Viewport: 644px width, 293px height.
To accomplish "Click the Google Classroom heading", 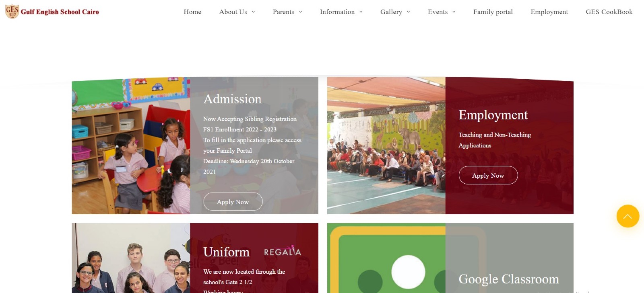I will [x=509, y=279].
